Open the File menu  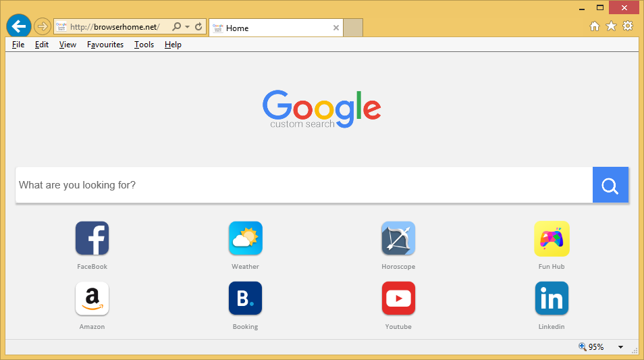18,45
